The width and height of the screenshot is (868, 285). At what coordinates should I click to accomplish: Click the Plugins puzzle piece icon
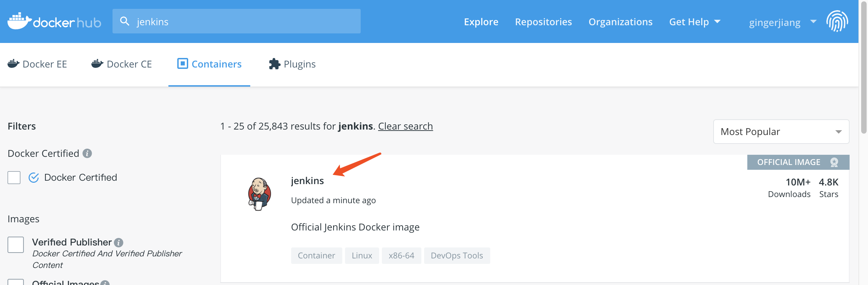pyautogui.click(x=274, y=64)
